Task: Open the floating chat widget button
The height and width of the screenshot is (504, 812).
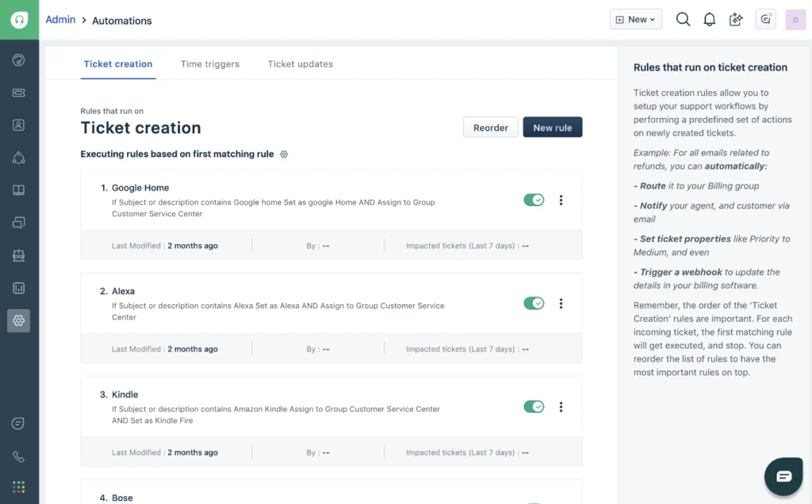Action: (x=783, y=476)
